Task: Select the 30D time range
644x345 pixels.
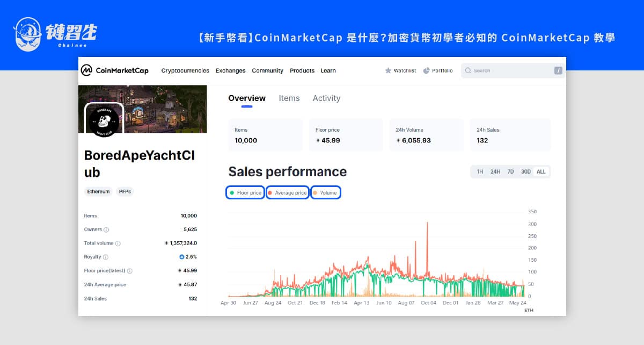Action: [x=526, y=172]
